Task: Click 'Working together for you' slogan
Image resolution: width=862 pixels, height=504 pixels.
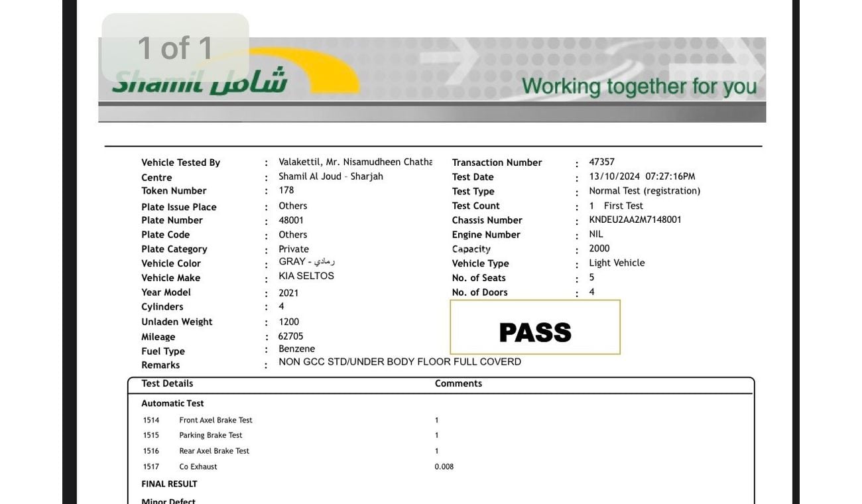Action: [639, 86]
